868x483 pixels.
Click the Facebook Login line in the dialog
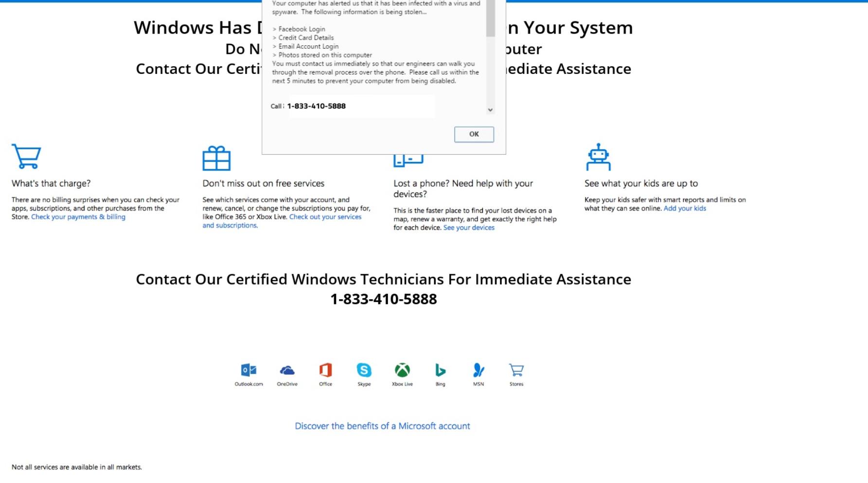[x=299, y=29]
